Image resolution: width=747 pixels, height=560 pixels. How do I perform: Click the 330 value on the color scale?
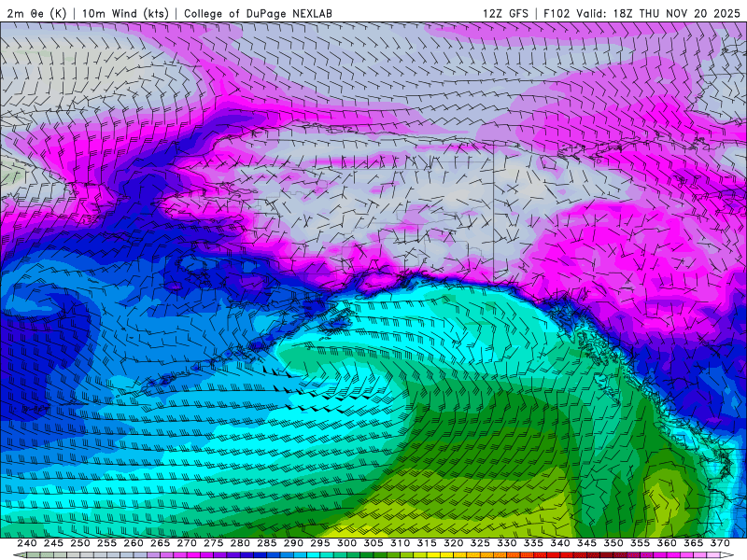pos(507,543)
